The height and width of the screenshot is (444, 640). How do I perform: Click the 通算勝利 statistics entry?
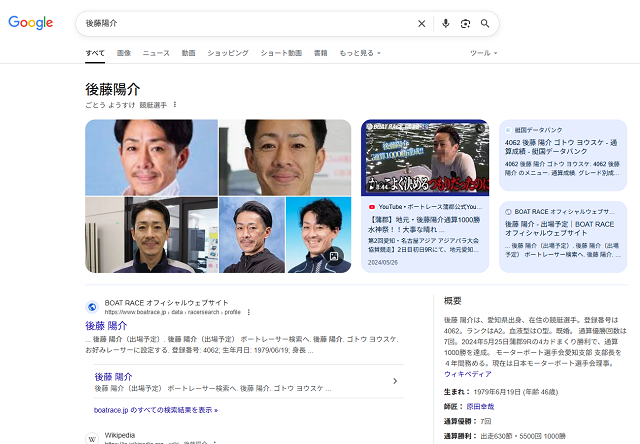[x=505, y=436]
